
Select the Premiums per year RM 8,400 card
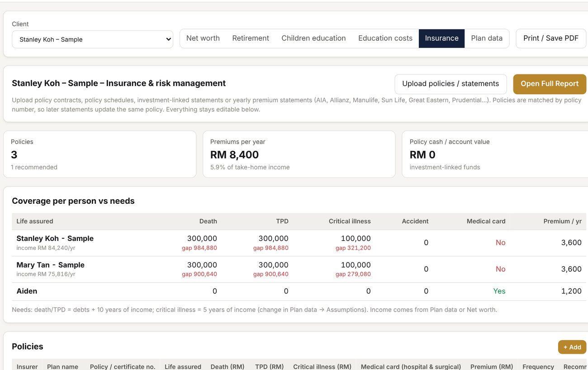coord(299,154)
